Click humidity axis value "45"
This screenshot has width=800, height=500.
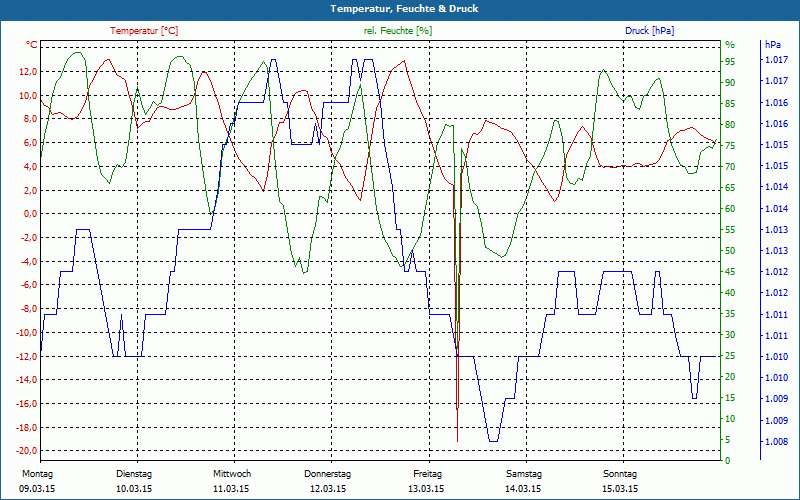point(730,272)
